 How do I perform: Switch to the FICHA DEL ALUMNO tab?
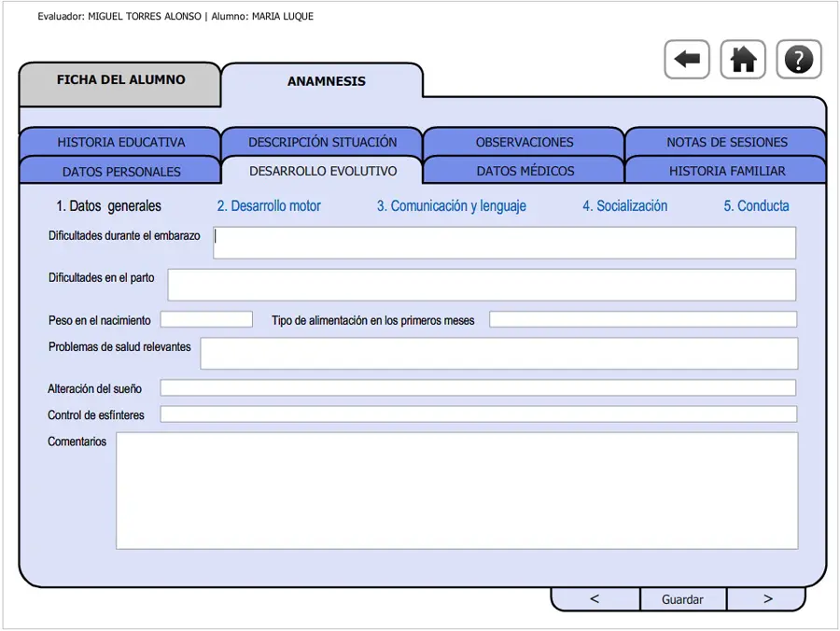(120, 84)
